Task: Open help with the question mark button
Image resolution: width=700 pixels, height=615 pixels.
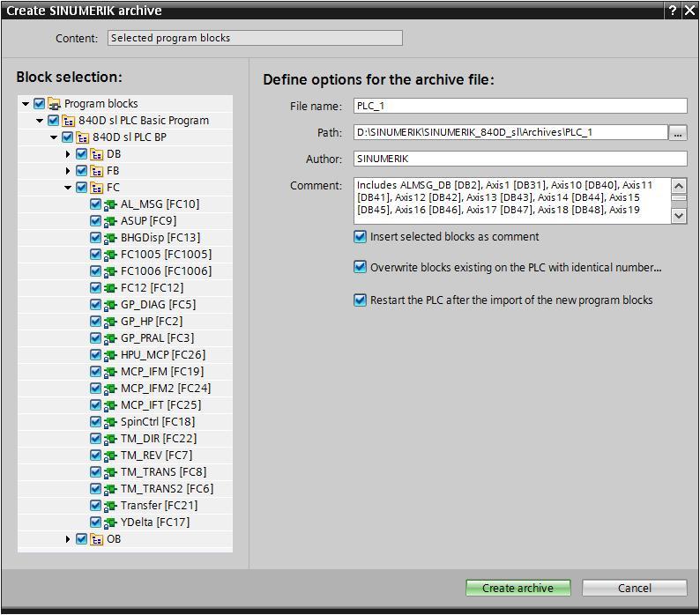Action: point(673,10)
